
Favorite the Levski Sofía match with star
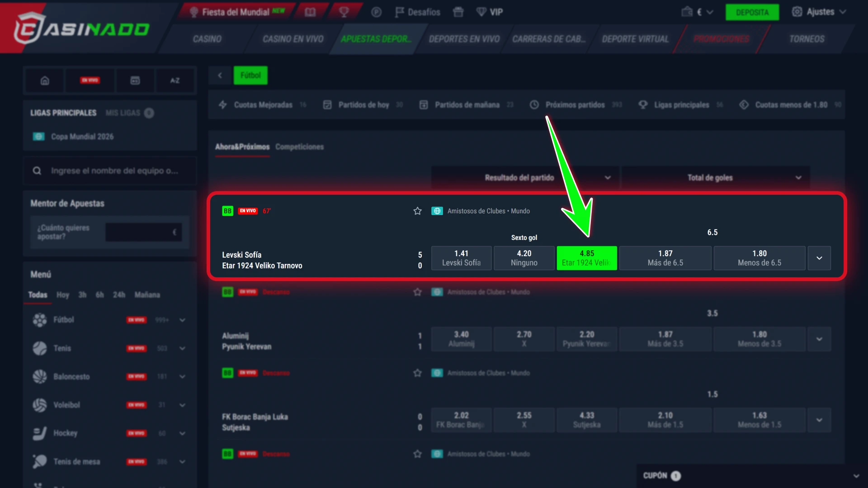tap(417, 211)
